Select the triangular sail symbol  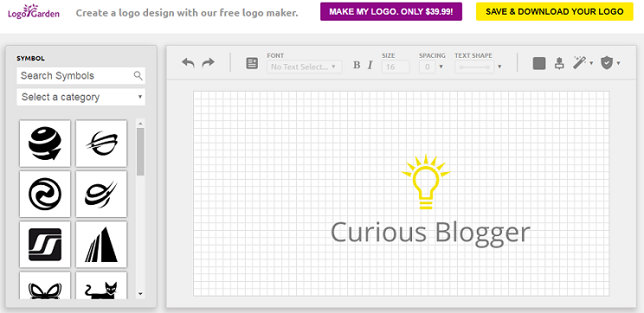tap(101, 245)
